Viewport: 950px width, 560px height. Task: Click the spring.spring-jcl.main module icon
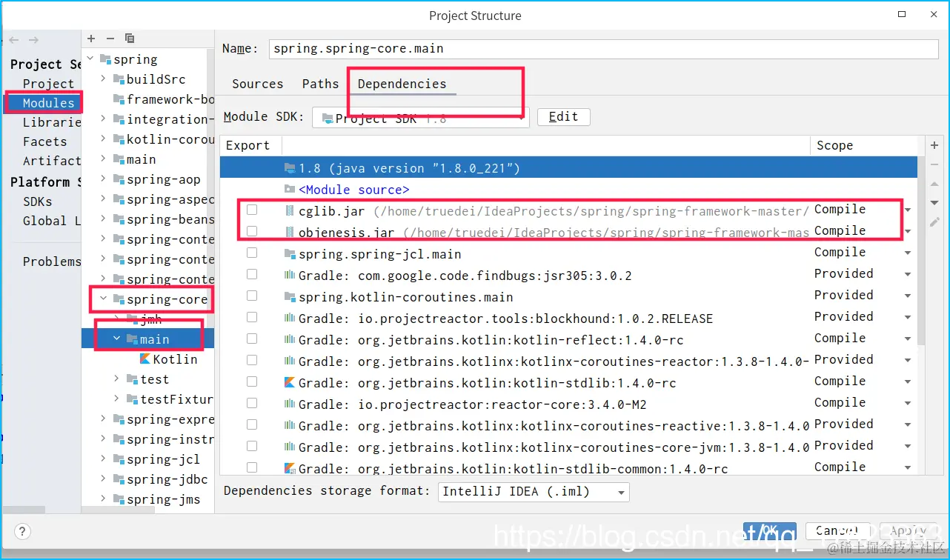[290, 254]
